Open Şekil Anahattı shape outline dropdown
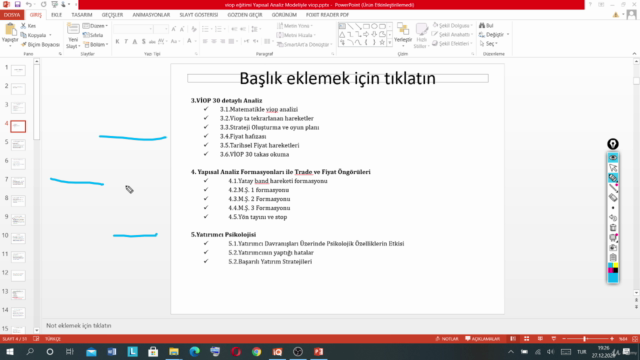The height and width of the screenshot is (360, 640). pos(453,34)
